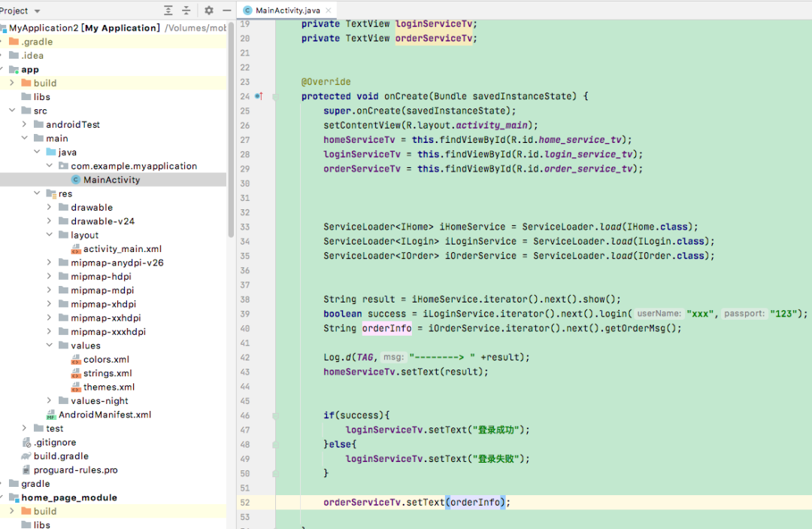Click the AndroidManifest.xml file icon
The image size is (812, 529).
(x=51, y=415)
